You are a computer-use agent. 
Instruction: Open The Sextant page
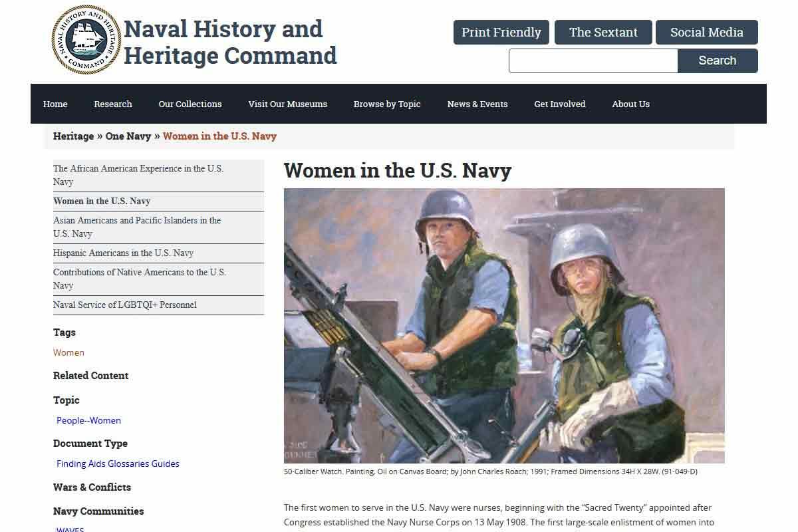(x=603, y=33)
